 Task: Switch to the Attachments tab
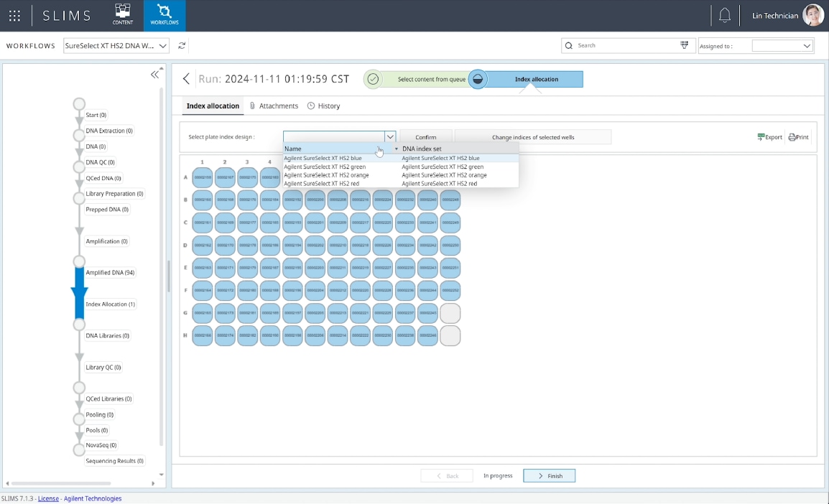[274, 106]
